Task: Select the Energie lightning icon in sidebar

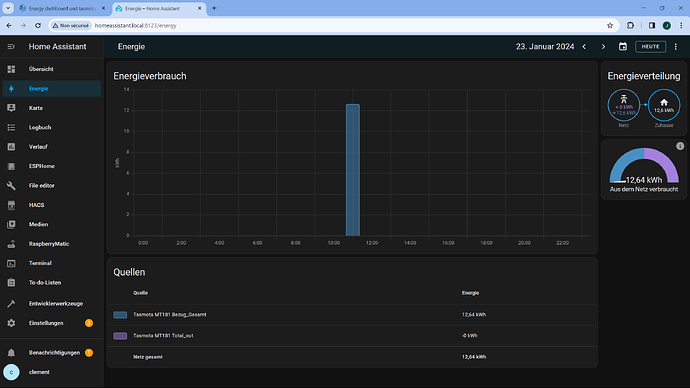Action: [11, 88]
